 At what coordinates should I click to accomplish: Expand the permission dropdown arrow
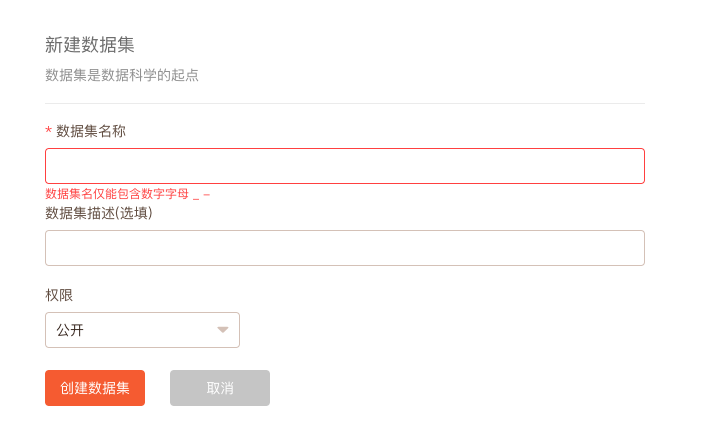(x=222, y=330)
